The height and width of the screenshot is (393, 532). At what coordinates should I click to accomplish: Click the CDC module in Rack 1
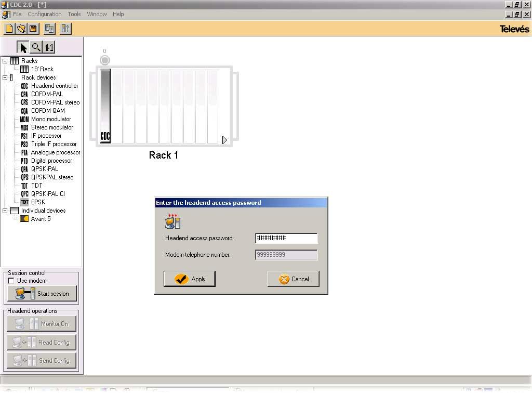[x=105, y=106]
